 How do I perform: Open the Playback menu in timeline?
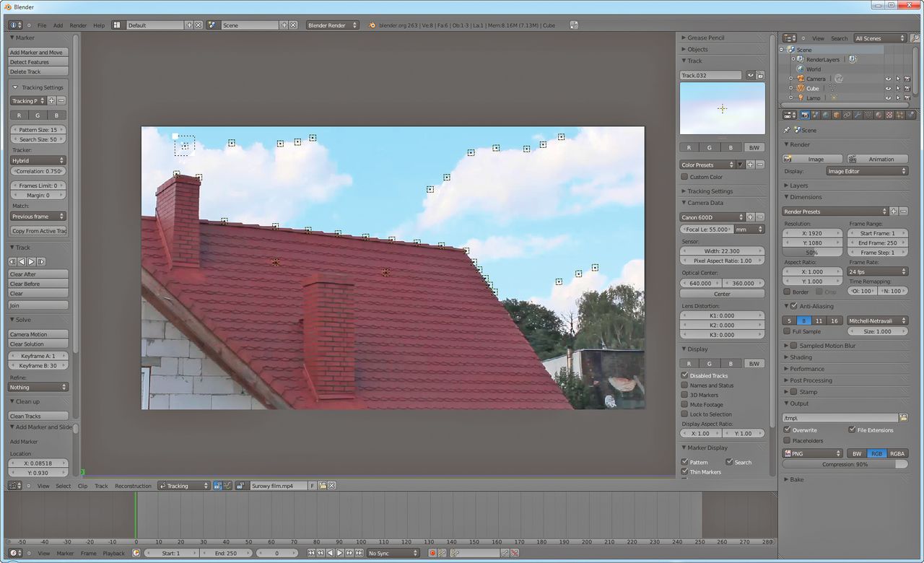(113, 553)
